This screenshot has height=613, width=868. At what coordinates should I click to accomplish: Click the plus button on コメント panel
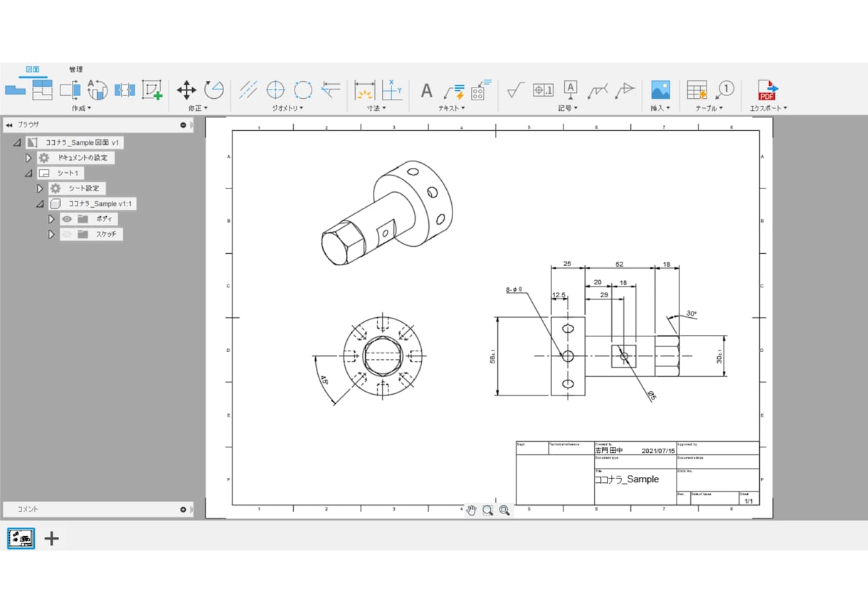pos(183,509)
